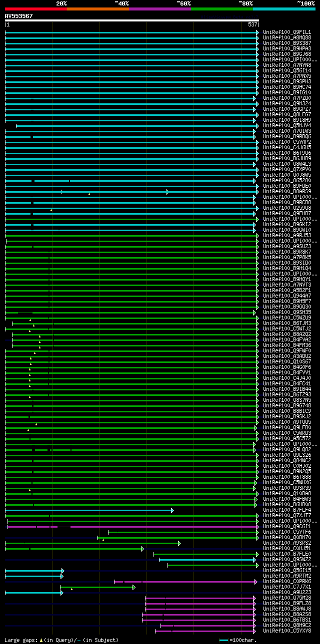Click hit label UniRef100_B9SPH3
The image size is (320, 644).
click(x=287, y=81)
